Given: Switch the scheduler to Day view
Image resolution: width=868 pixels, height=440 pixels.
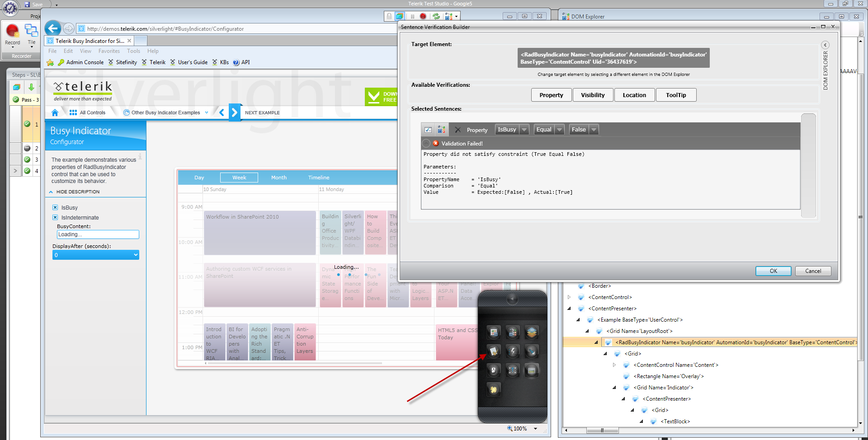Looking at the screenshot, I should pyautogui.click(x=199, y=178).
